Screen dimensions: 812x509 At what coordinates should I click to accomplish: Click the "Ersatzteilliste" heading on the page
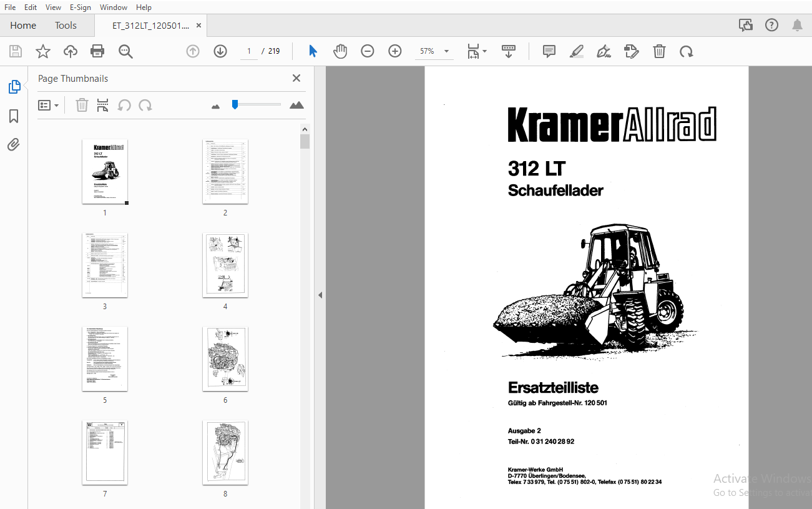click(x=553, y=387)
